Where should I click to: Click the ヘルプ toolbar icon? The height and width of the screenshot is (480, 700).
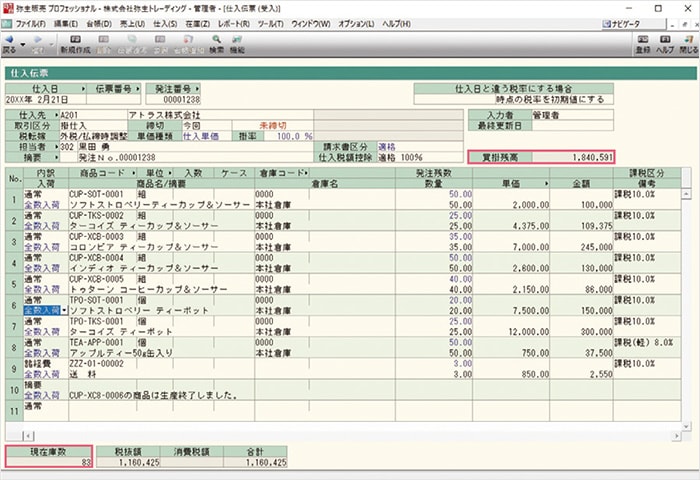(665, 40)
